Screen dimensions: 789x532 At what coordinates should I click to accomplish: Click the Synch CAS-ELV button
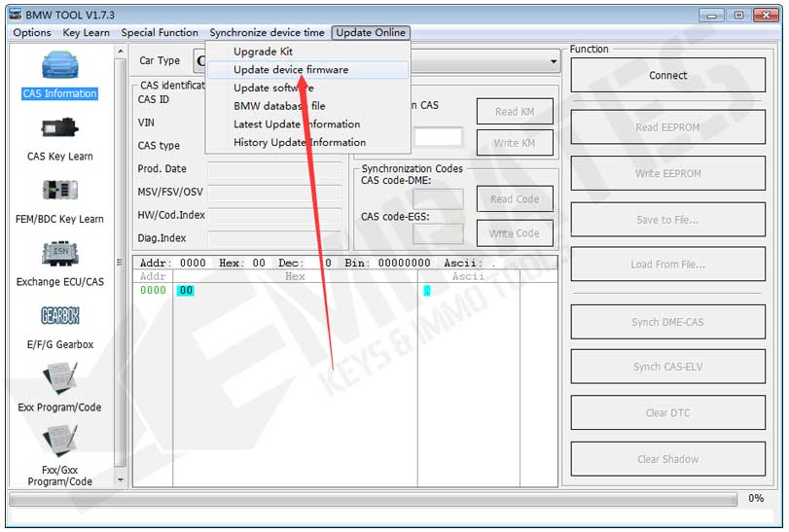[x=667, y=367]
